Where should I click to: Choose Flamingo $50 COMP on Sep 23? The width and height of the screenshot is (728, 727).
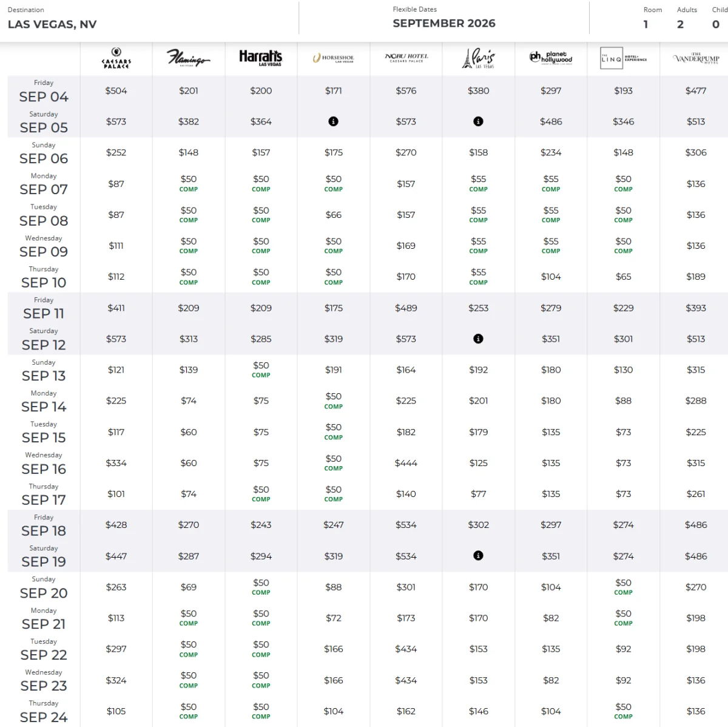pyautogui.click(x=189, y=680)
